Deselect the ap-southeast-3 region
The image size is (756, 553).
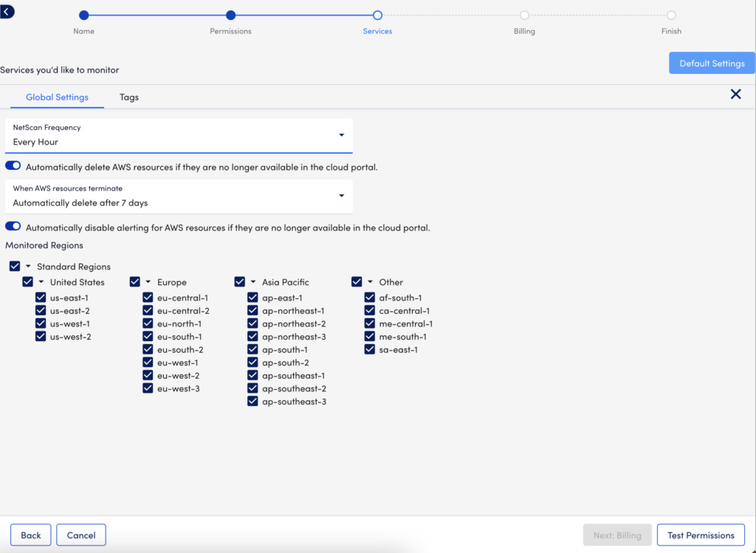point(252,401)
